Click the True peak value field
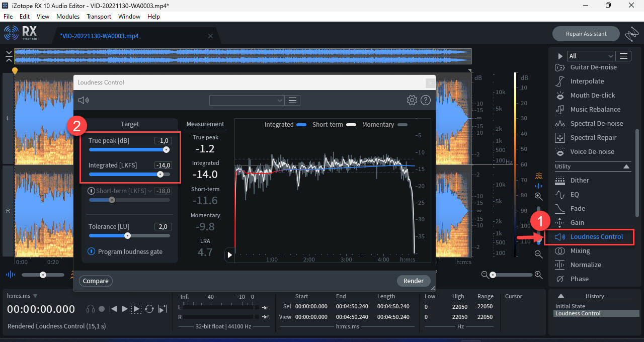The height and width of the screenshot is (342, 644). [x=164, y=141]
